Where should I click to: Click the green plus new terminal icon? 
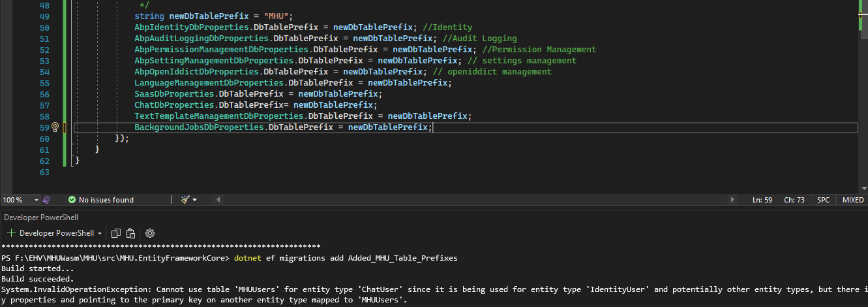11,233
